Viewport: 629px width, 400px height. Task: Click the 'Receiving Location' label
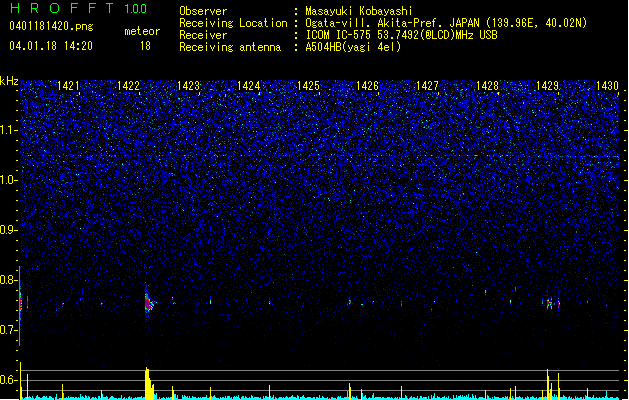(x=233, y=23)
